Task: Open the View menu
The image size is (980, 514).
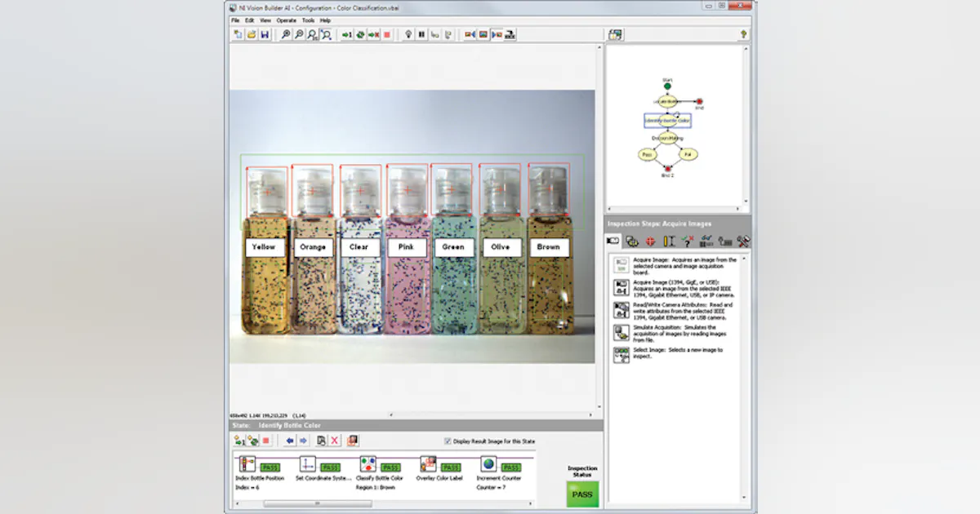Action: (x=265, y=20)
